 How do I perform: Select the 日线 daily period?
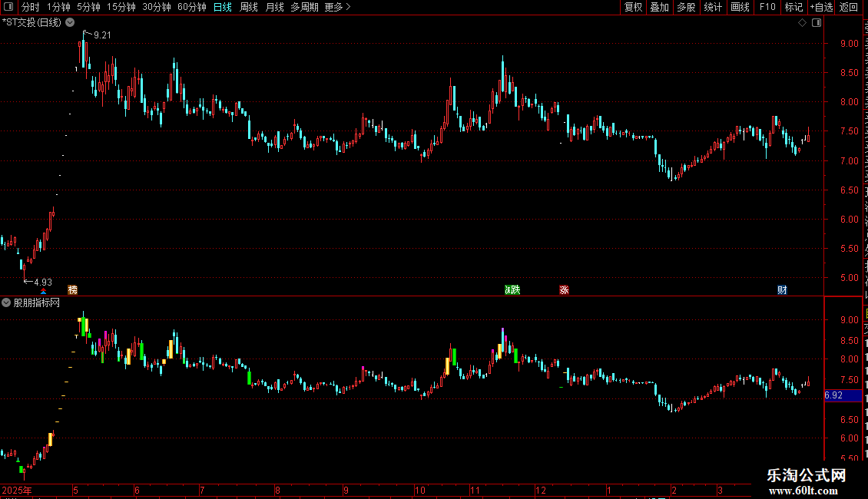click(x=223, y=7)
